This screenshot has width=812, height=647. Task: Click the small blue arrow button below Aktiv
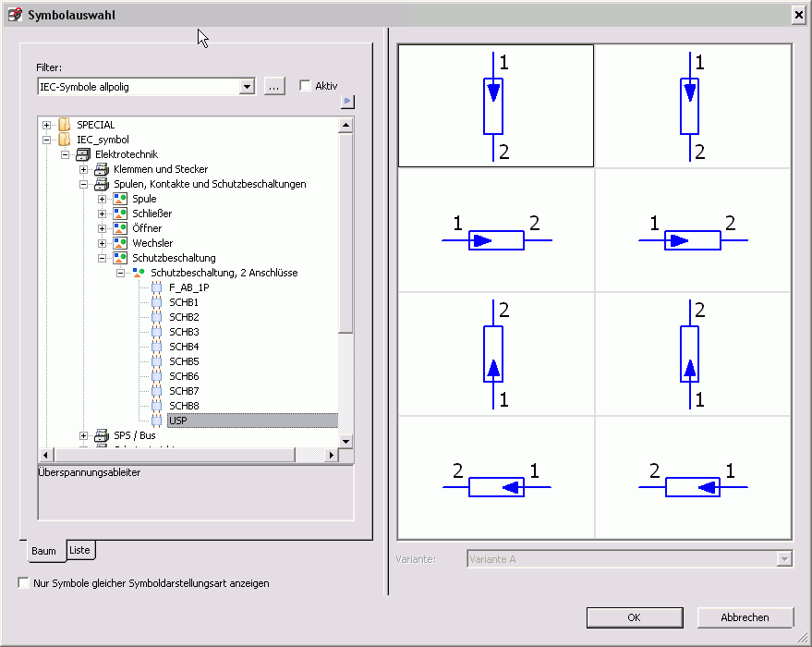[x=347, y=102]
